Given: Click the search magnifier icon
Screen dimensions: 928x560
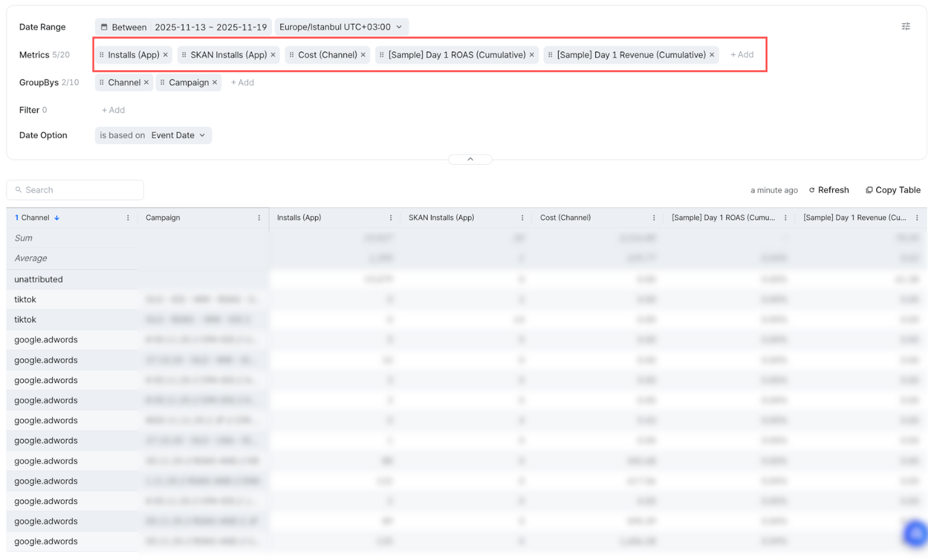Looking at the screenshot, I should click(x=19, y=190).
